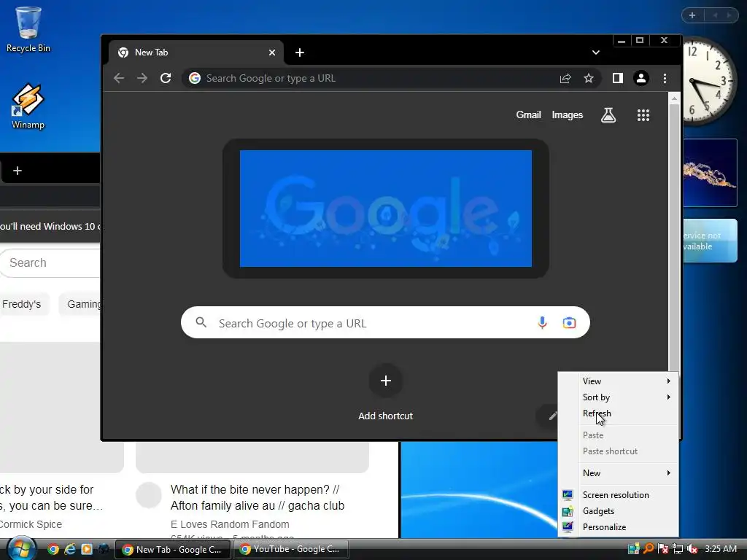The image size is (747, 560).
Task: Click the orange magnifier tray icon
Action: (x=649, y=548)
